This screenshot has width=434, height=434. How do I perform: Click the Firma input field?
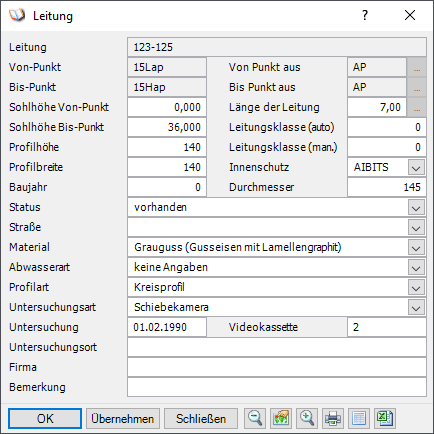(x=277, y=367)
